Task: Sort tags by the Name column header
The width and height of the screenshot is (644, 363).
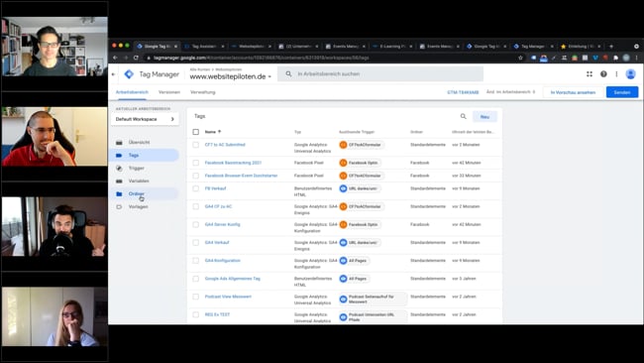Action: coord(213,132)
